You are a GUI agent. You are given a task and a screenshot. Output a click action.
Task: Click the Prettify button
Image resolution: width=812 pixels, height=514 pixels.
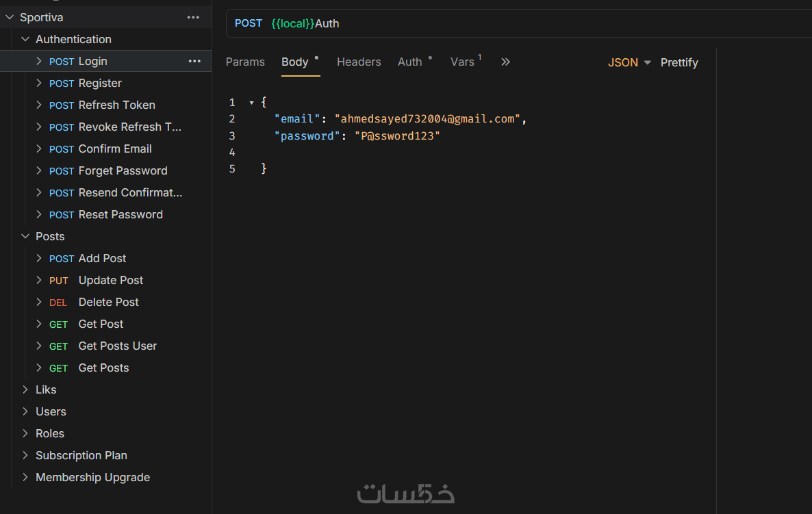click(x=679, y=62)
